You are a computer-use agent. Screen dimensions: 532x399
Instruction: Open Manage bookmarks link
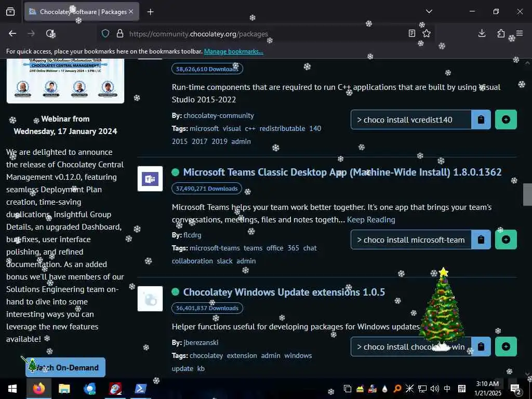[233, 51]
